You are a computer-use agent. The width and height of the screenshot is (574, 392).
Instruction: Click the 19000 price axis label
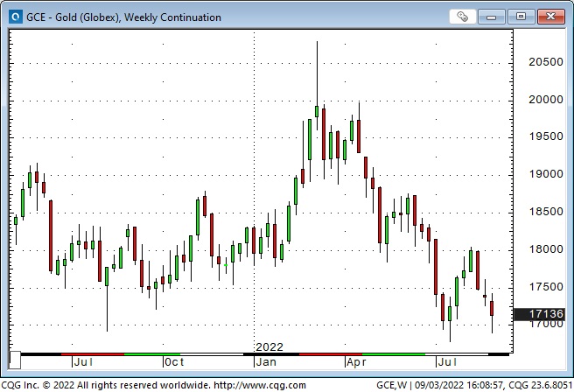tap(546, 174)
